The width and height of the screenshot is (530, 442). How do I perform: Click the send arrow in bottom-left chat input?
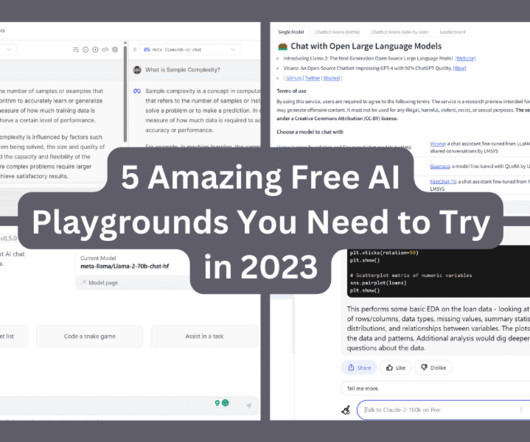click(x=249, y=405)
